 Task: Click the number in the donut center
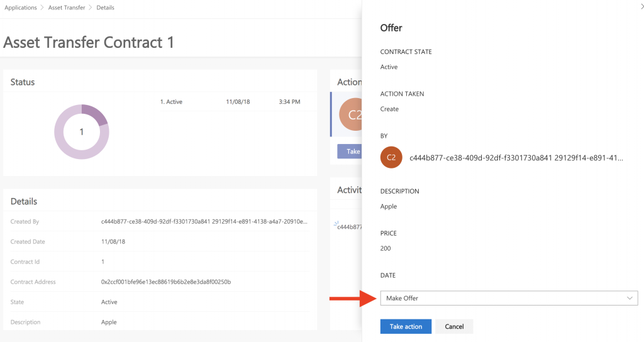82,132
